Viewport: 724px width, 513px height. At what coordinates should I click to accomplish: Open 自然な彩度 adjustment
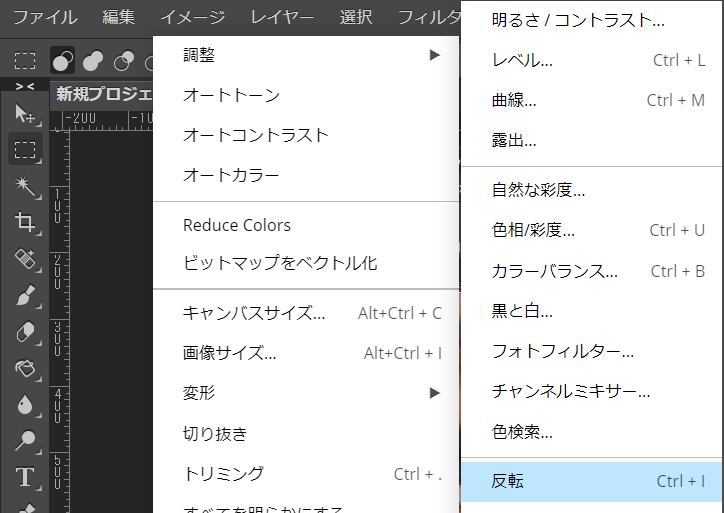(x=591, y=190)
